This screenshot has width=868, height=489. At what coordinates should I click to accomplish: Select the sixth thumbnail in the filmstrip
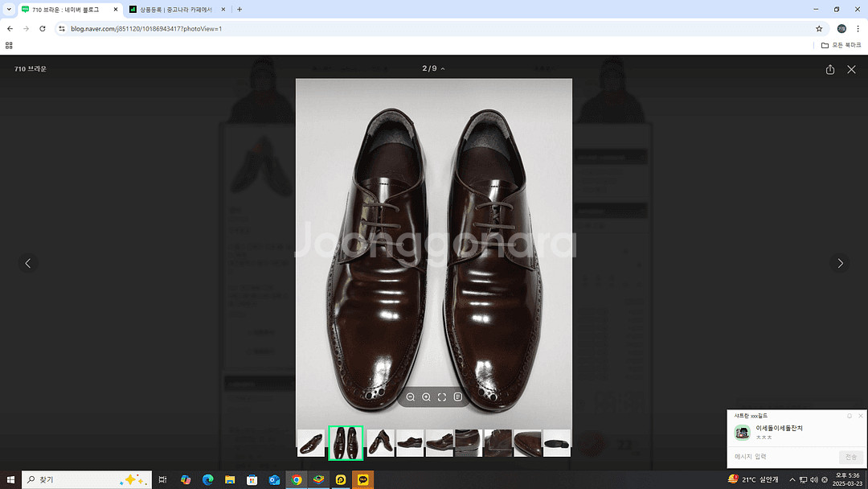[469, 443]
